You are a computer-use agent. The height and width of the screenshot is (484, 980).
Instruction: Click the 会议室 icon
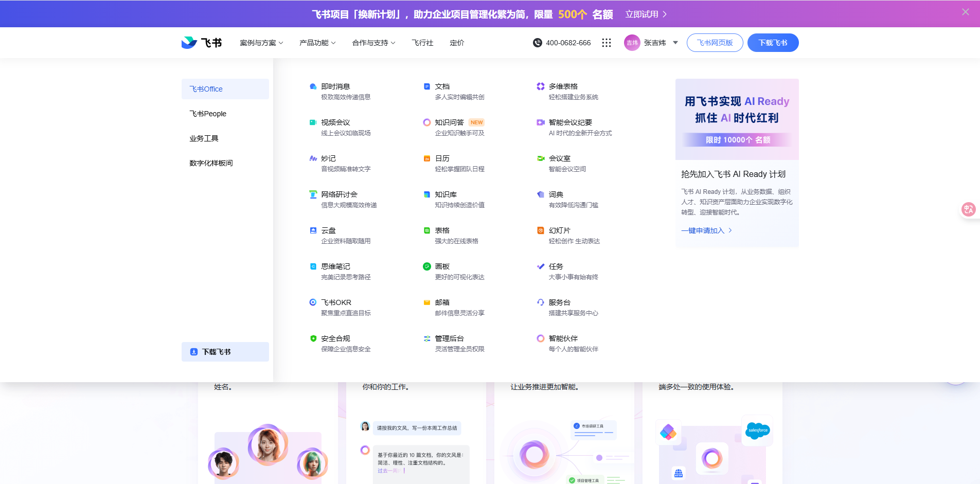click(540, 158)
